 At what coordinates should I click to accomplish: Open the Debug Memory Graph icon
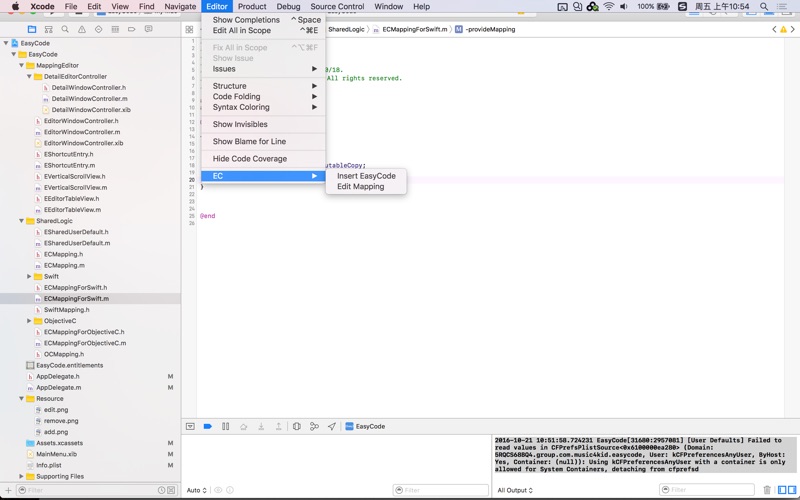click(x=314, y=427)
